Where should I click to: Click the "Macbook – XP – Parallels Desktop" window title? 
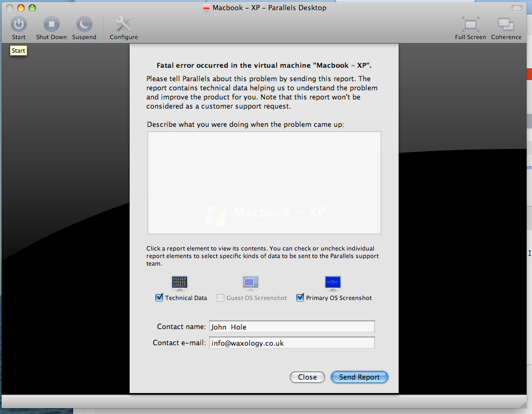[269, 8]
